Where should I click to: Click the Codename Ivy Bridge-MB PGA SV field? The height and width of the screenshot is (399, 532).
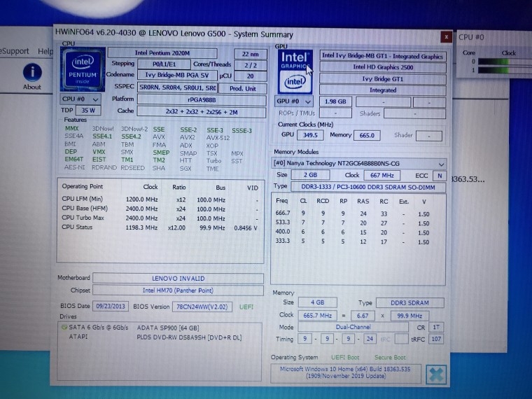177,75
